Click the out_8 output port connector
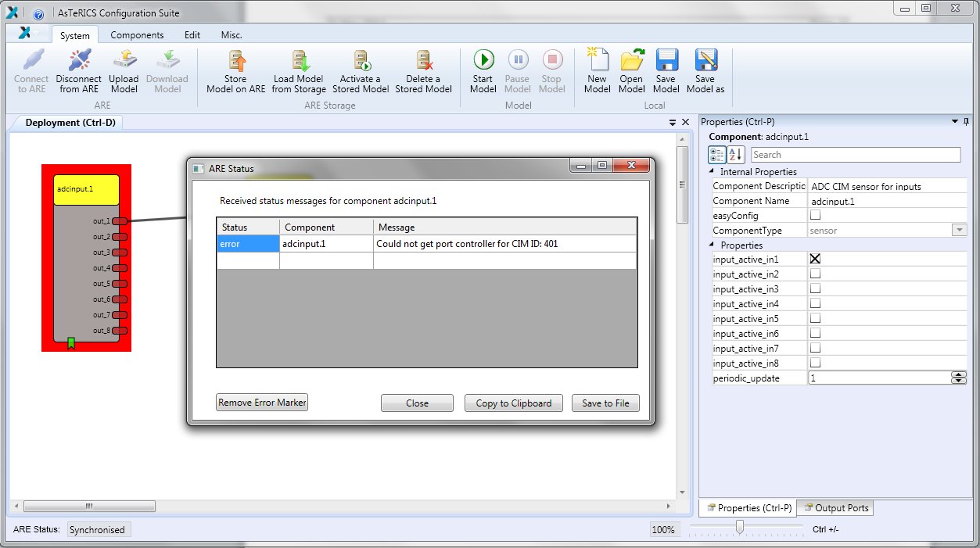 [120, 331]
